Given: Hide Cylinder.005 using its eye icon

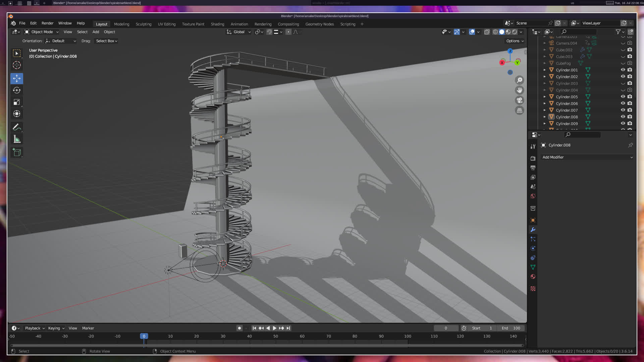Looking at the screenshot, I should tap(623, 97).
